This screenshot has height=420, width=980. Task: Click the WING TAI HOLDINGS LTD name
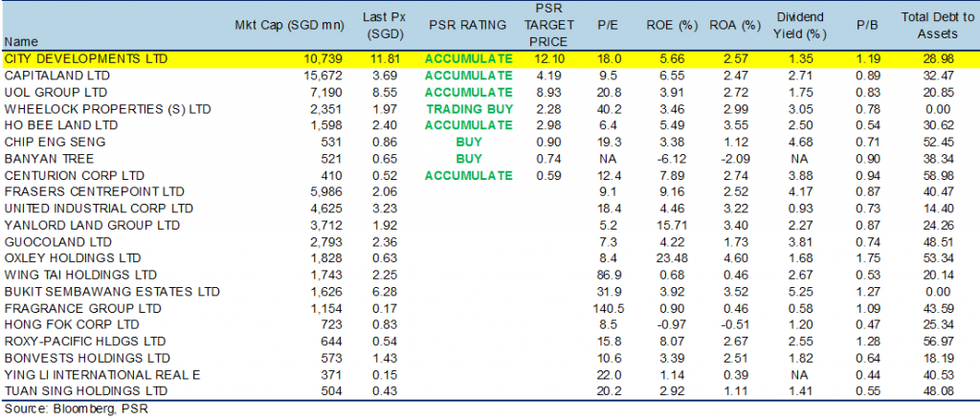[x=80, y=275]
